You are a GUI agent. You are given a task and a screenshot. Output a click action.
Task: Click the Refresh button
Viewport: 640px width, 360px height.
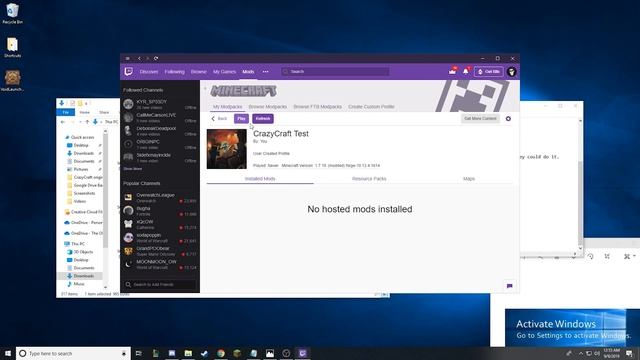[263, 118]
